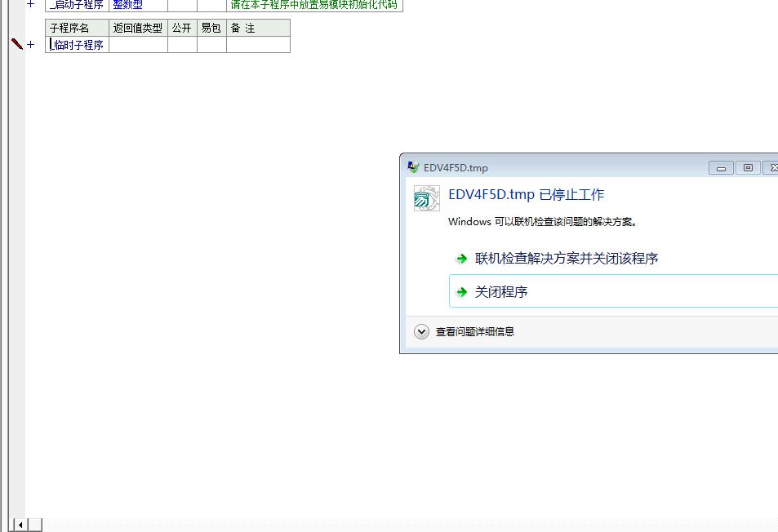Viewport: 778px width, 532px height.
Task: Toggle the 易包 cell for 临时子程序
Action: tap(211, 45)
